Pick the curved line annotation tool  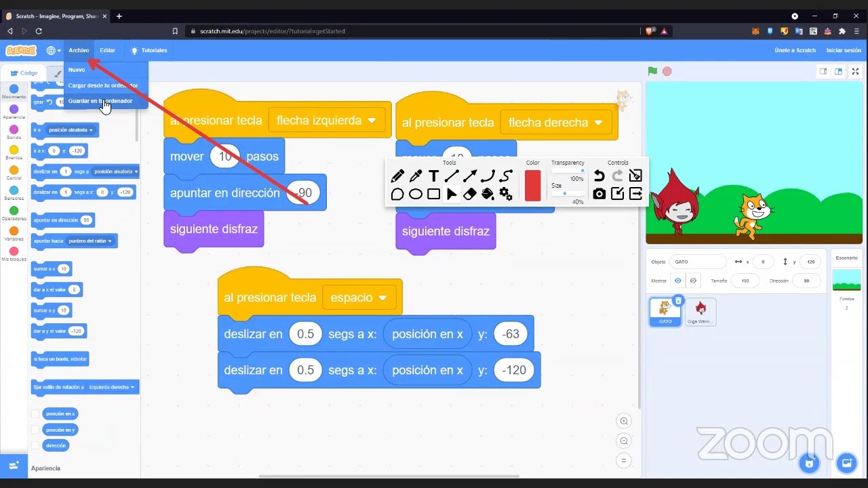click(488, 176)
